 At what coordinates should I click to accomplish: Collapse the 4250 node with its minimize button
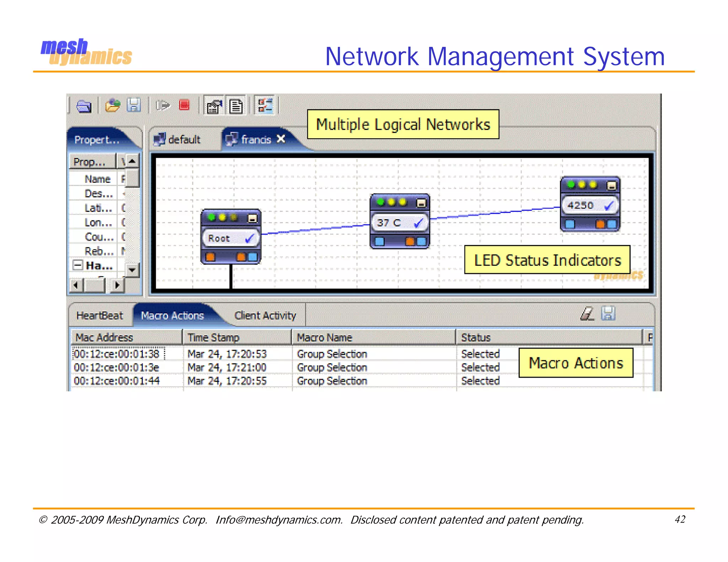click(x=611, y=185)
